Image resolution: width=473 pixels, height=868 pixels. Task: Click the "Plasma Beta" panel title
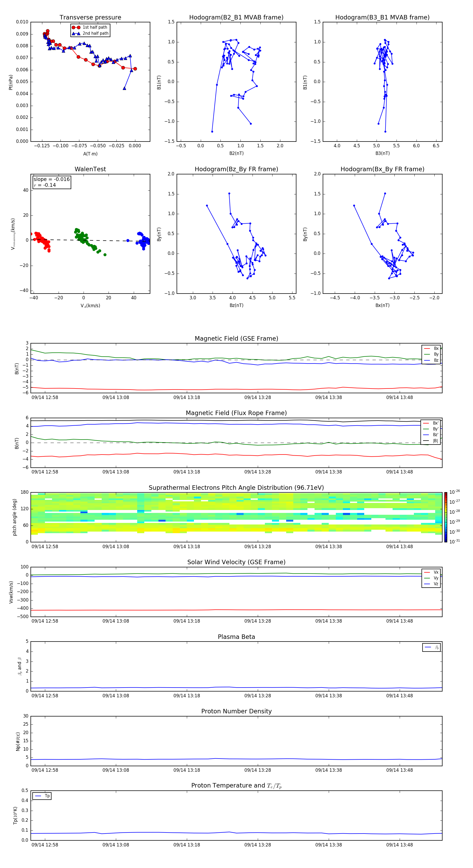(236, 637)
